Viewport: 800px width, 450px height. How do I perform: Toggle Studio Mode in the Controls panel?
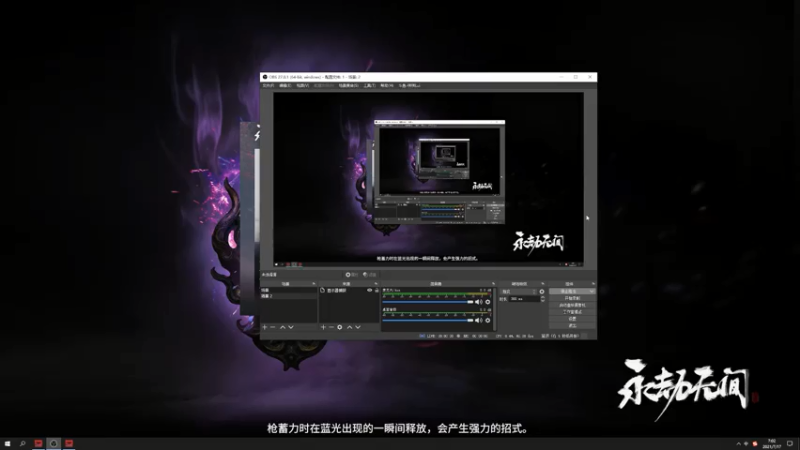572,312
